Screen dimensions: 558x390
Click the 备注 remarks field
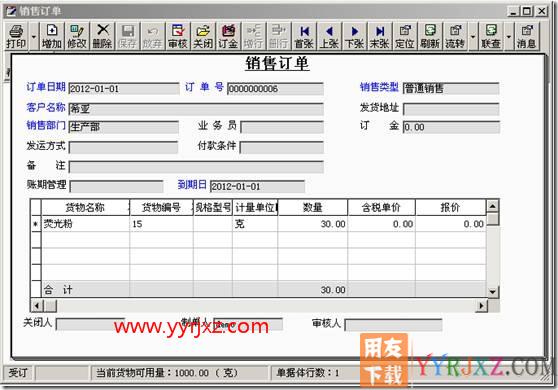click(x=196, y=167)
